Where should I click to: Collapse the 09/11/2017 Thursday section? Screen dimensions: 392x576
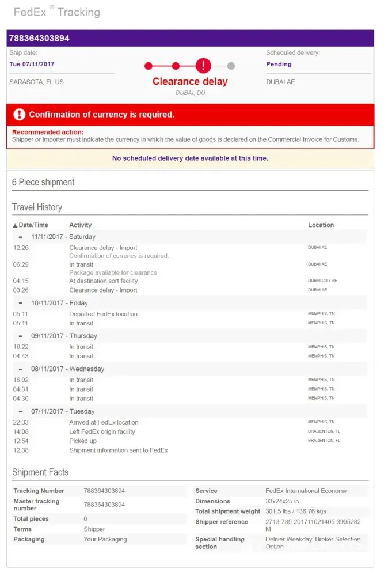point(21,336)
